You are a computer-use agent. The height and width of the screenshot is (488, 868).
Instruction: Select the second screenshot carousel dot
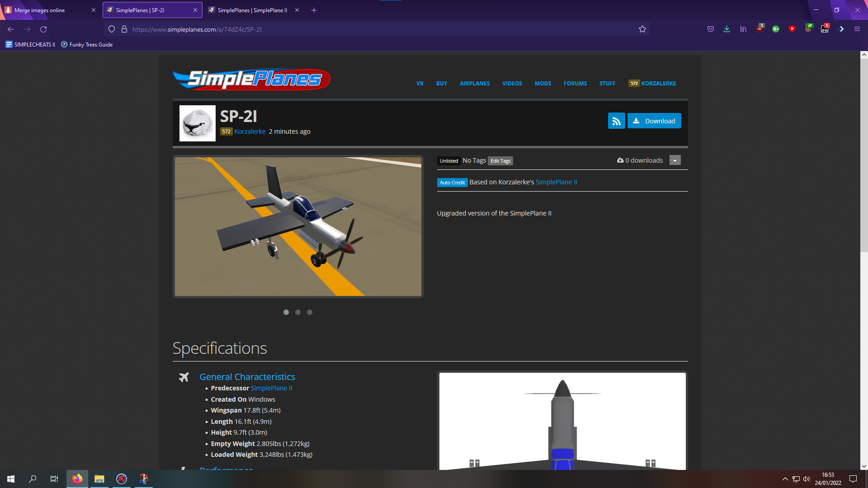[298, 312]
